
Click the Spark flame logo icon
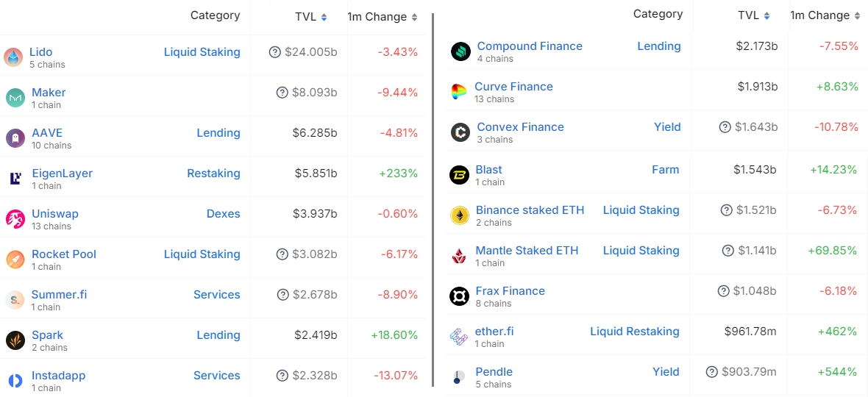pos(15,340)
